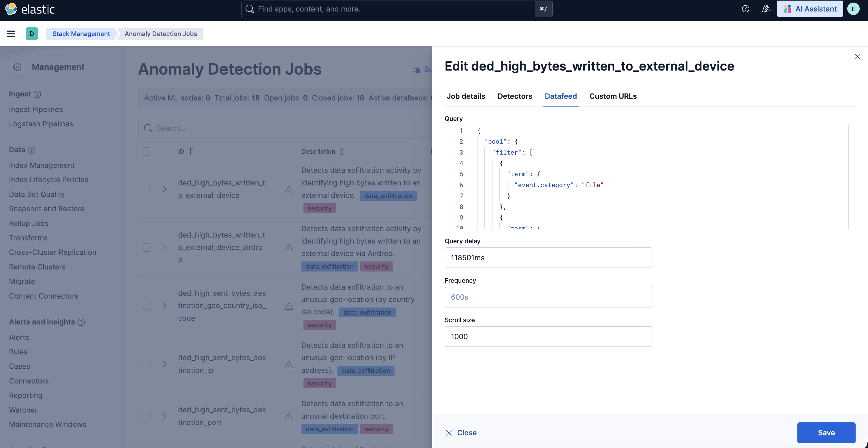Image resolution: width=868 pixels, height=448 pixels.
Task: Toggle the select-all checkbox in the table header
Action: click(x=146, y=151)
